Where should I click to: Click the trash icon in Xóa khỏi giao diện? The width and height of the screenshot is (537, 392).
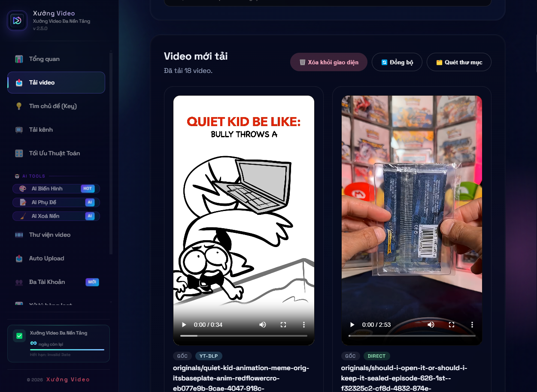302,63
